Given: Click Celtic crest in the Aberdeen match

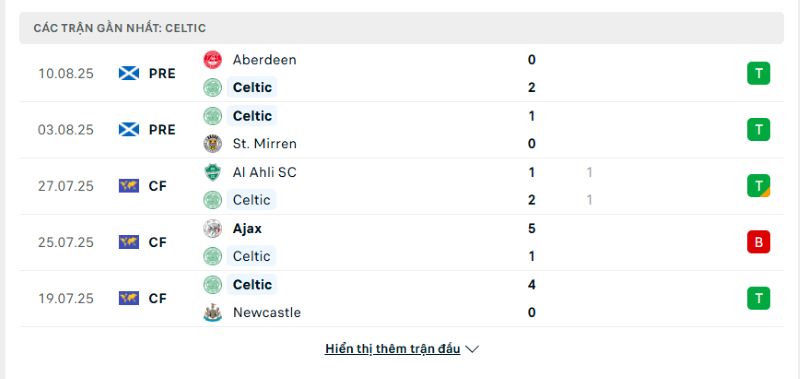Looking at the screenshot, I should [x=213, y=87].
